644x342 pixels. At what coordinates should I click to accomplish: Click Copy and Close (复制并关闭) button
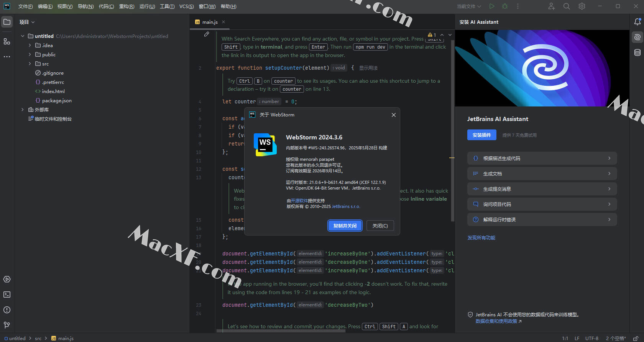pos(345,226)
